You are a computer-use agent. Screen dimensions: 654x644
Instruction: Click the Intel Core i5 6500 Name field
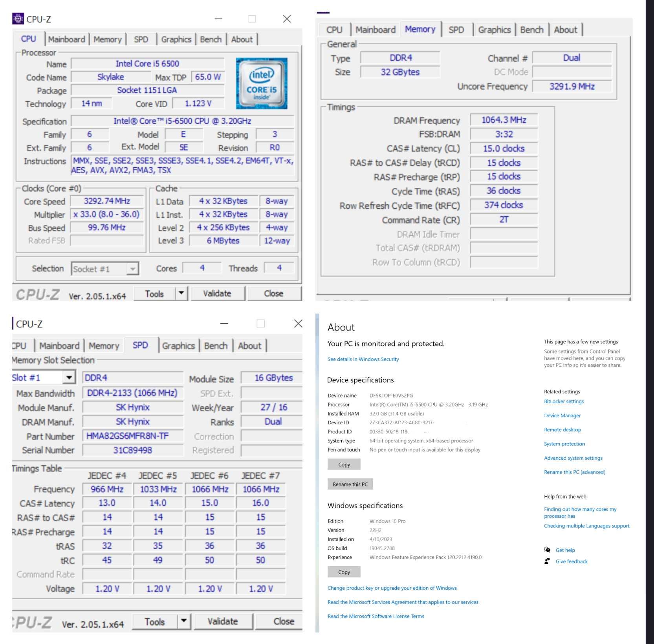(x=147, y=64)
